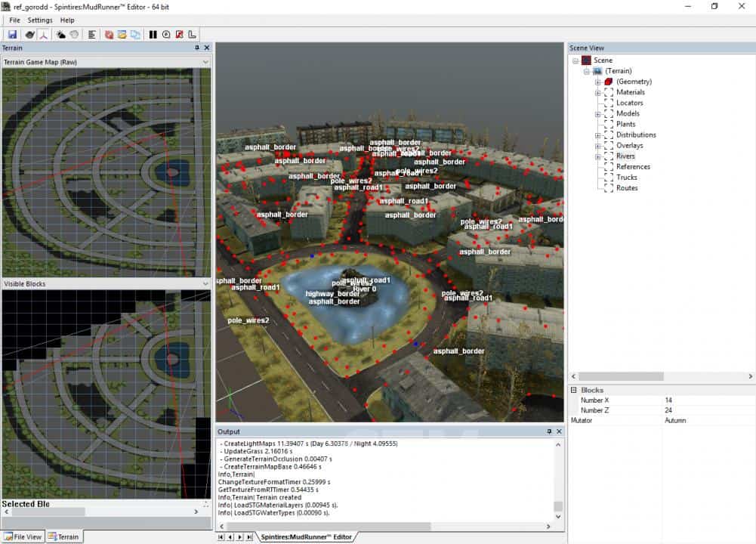
Task: Click the pause icon in toolbar
Action: 153,35
